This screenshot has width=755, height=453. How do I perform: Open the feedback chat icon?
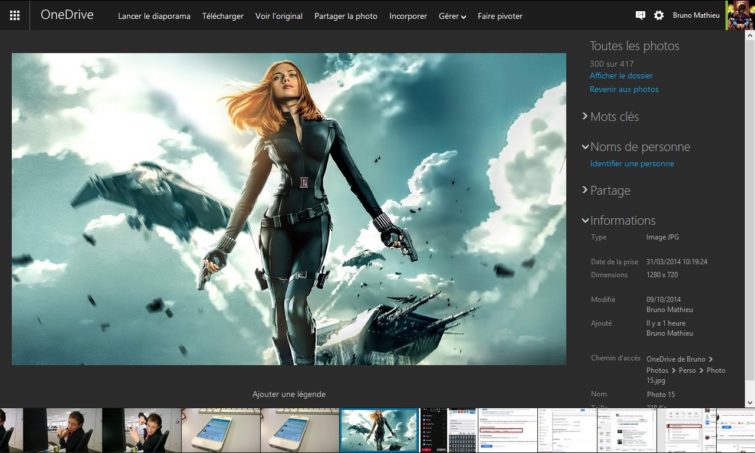click(x=640, y=15)
